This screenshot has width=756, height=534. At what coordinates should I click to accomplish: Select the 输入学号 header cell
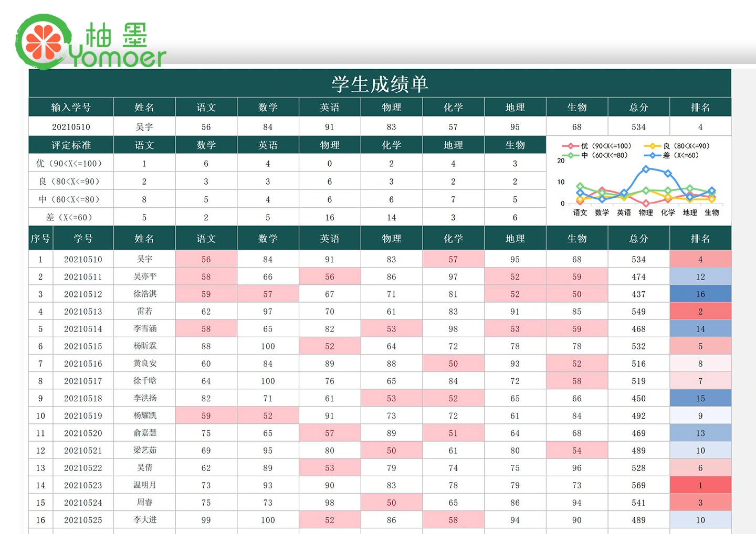click(71, 108)
